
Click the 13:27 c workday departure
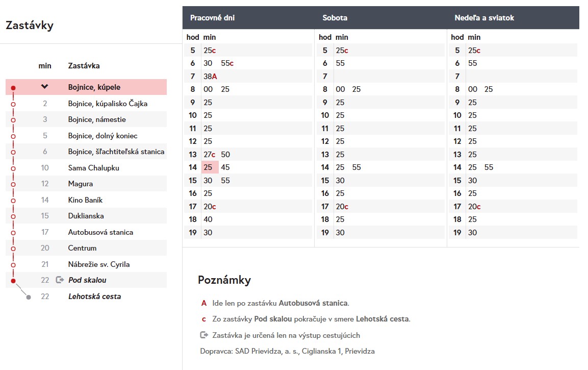tap(209, 155)
